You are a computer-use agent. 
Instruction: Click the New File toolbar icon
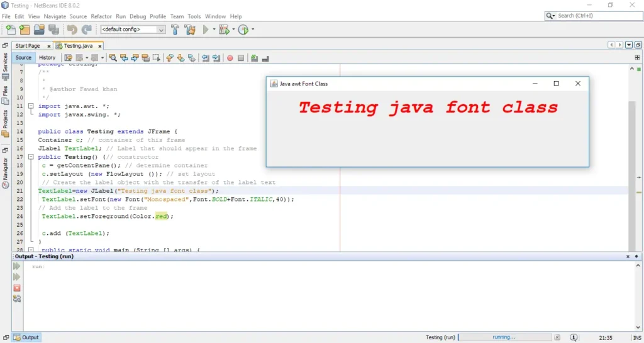(11, 30)
